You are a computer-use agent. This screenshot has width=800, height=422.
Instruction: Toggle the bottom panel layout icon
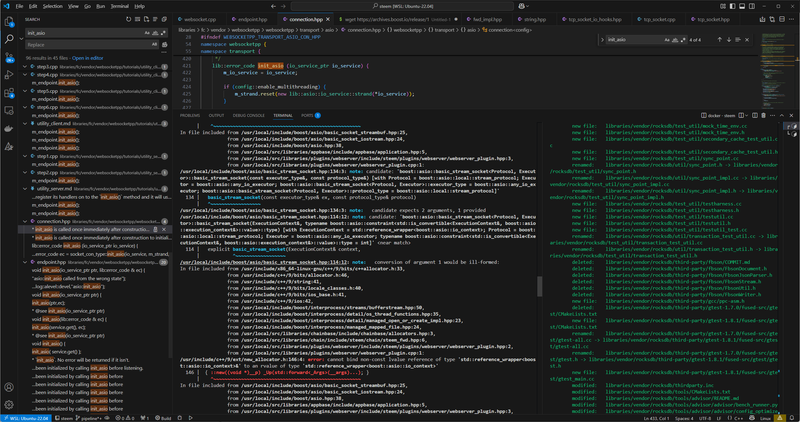click(742, 6)
